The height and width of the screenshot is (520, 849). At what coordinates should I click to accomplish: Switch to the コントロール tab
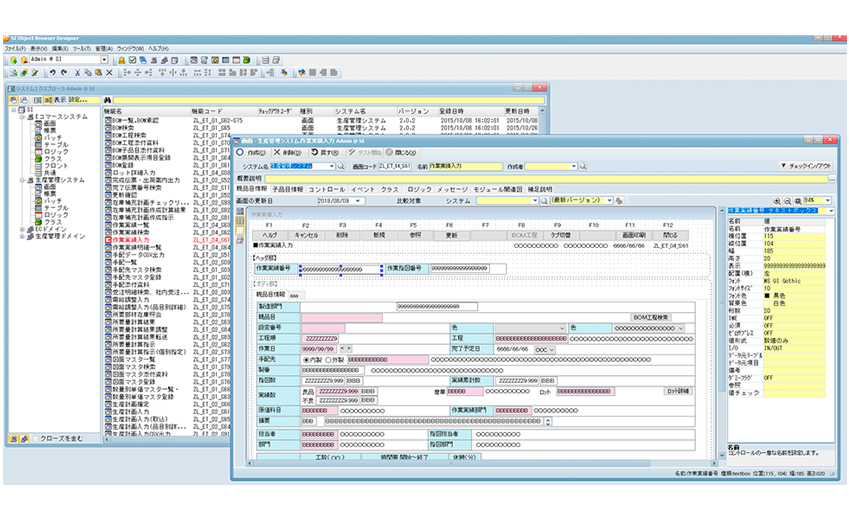[326, 188]
